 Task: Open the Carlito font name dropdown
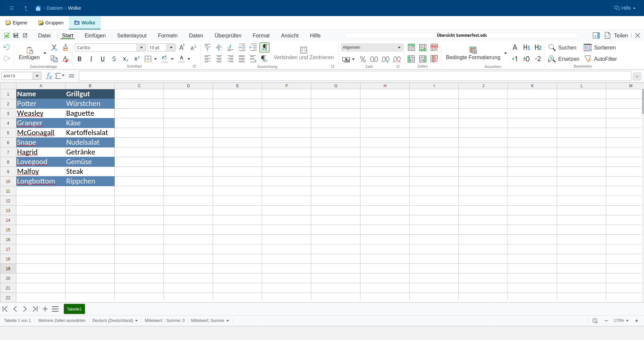(141, 47)
